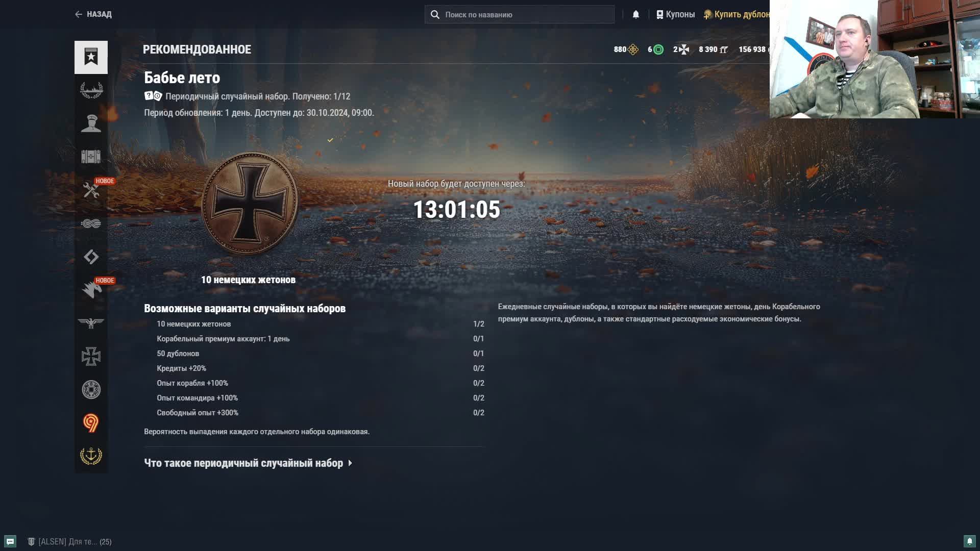Click the red number nine icon
Image resolution: width=980 pixels, height=551 pixels.
(x=91, y=423)
